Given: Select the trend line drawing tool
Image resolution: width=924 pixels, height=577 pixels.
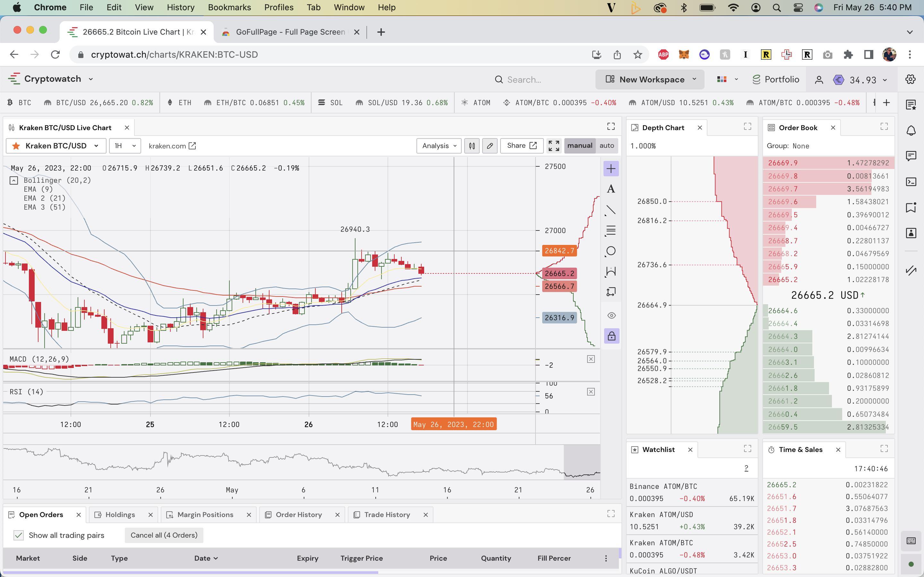Looking at the screenshot, I should (611, 210).
